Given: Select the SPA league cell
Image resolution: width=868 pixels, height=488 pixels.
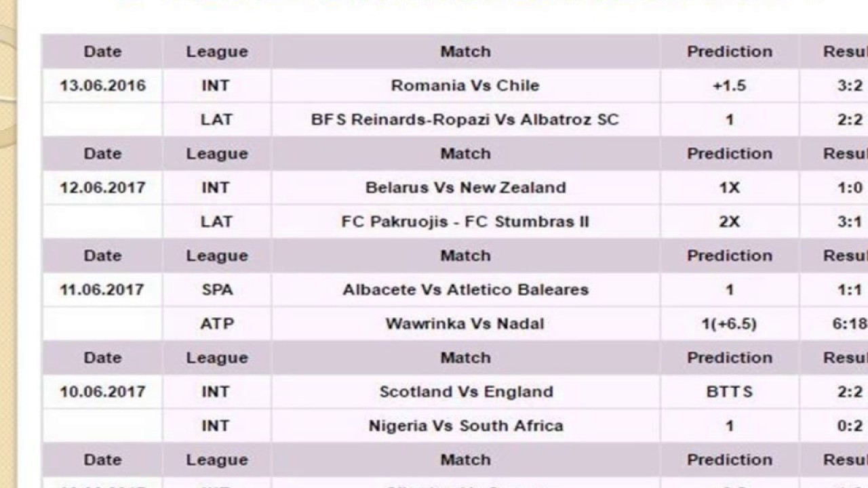Looking at the screenshot, I should (x=217, y=290).
